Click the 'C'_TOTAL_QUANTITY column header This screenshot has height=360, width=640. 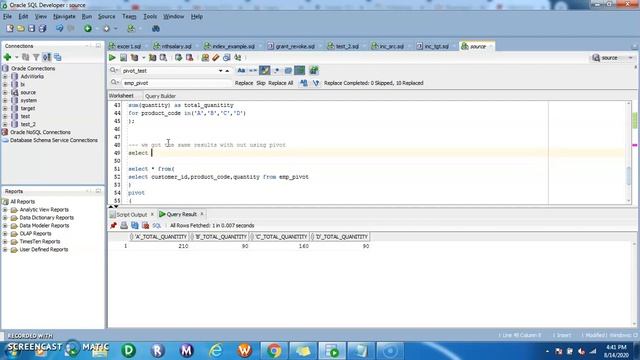pos(279,237)
